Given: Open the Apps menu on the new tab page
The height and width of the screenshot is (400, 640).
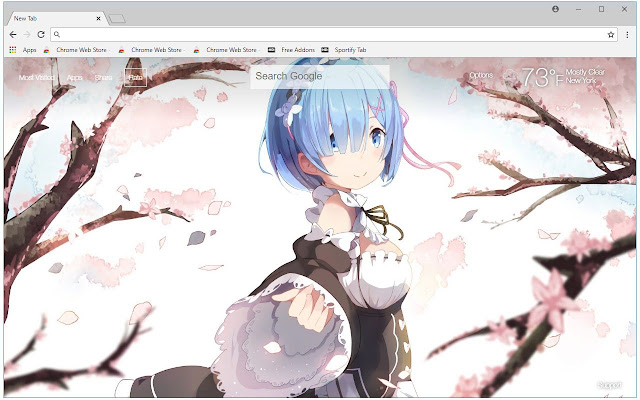Looking at the screenshot, I should pyautogui.click(x=75, y=78).
